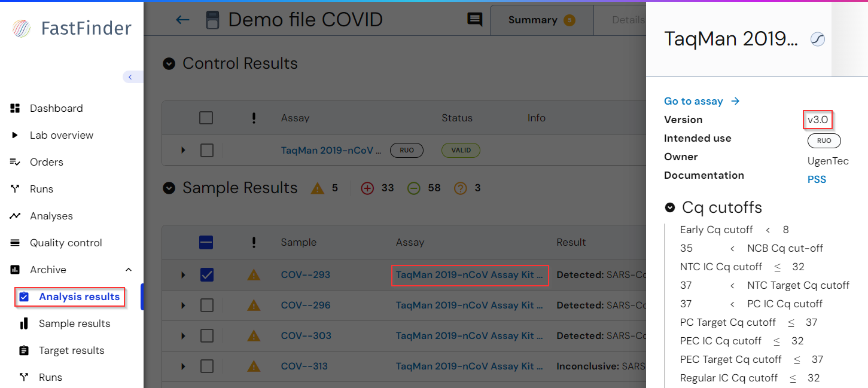Open the comments speech bubble icon

[x=474, y=20]
